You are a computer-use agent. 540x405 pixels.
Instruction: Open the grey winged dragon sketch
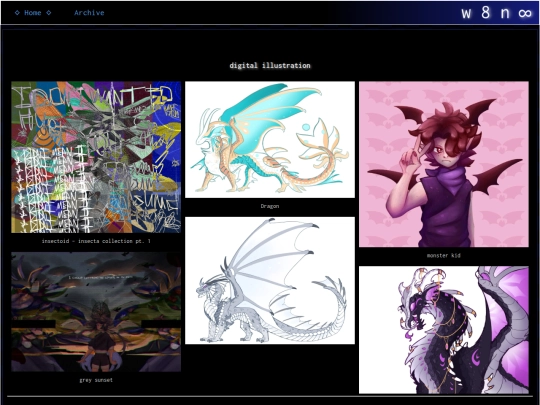pyautogui.click(x=270, y=280)
